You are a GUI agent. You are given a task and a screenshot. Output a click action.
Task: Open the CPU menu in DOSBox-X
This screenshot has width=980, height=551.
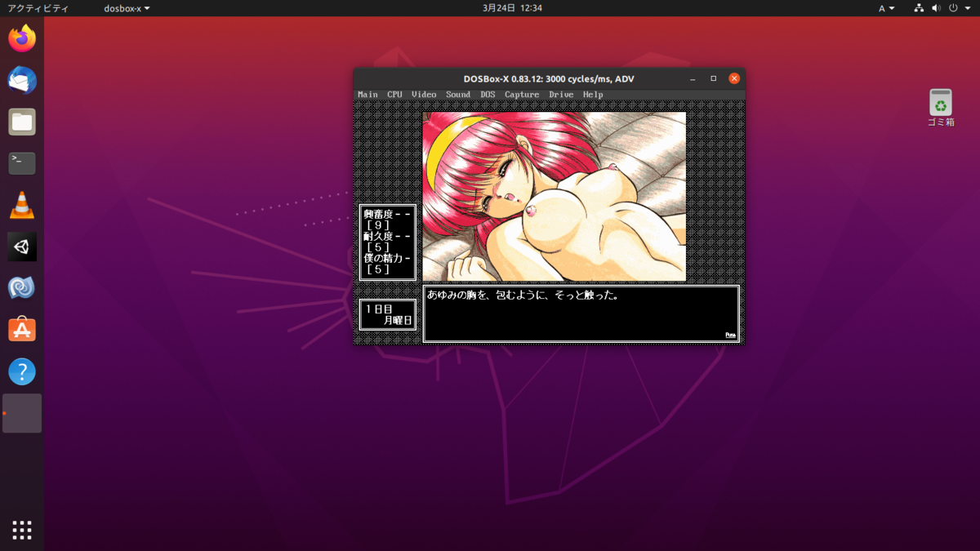click(x=394, y=95)
